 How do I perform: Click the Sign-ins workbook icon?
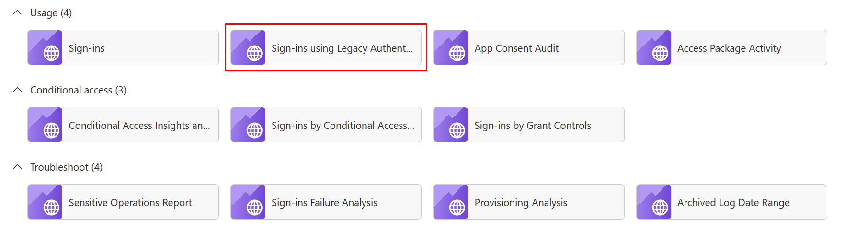pos(45,47)
